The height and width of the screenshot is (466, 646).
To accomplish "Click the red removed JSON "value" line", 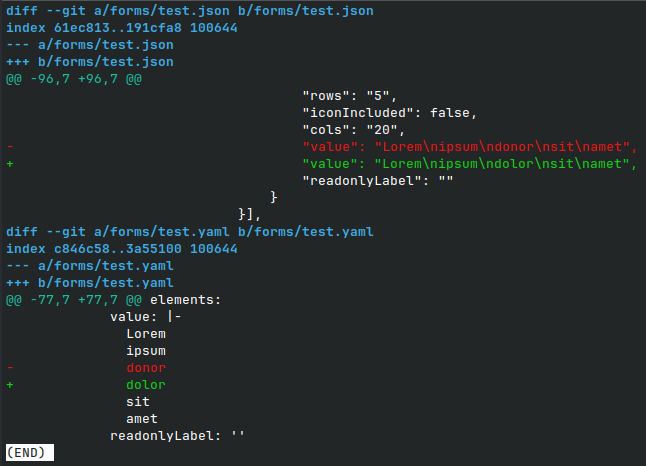I will point(470,147).
